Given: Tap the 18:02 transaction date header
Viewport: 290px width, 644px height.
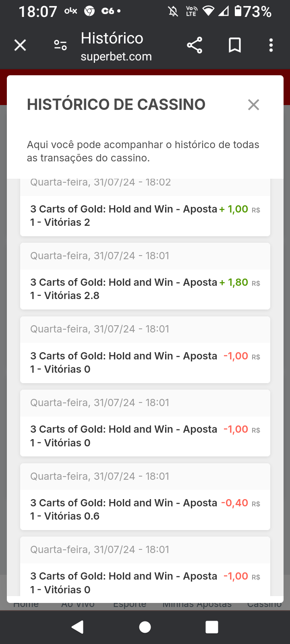Looking at the screenshot, I should point(101,183).
